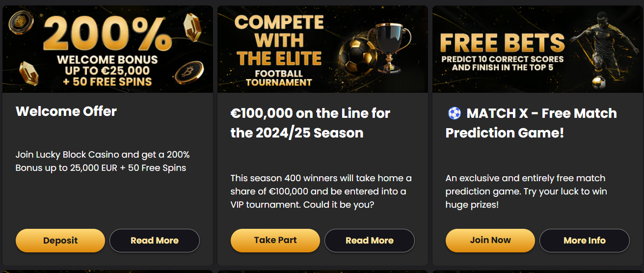
Task: Click the Join Lucky Block Casino description
Action: pos(103,161)
